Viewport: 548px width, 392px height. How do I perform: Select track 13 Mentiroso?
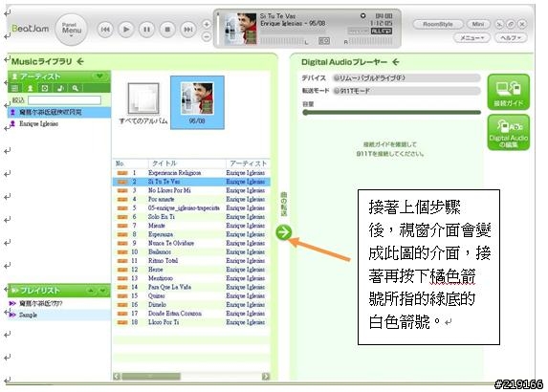191,278
